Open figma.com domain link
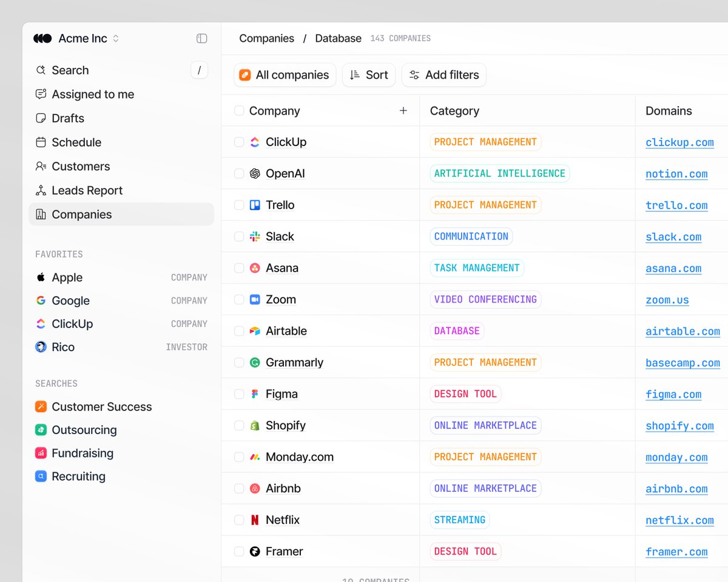This screenshot has height=582, width=728. [x=673, y=395]
